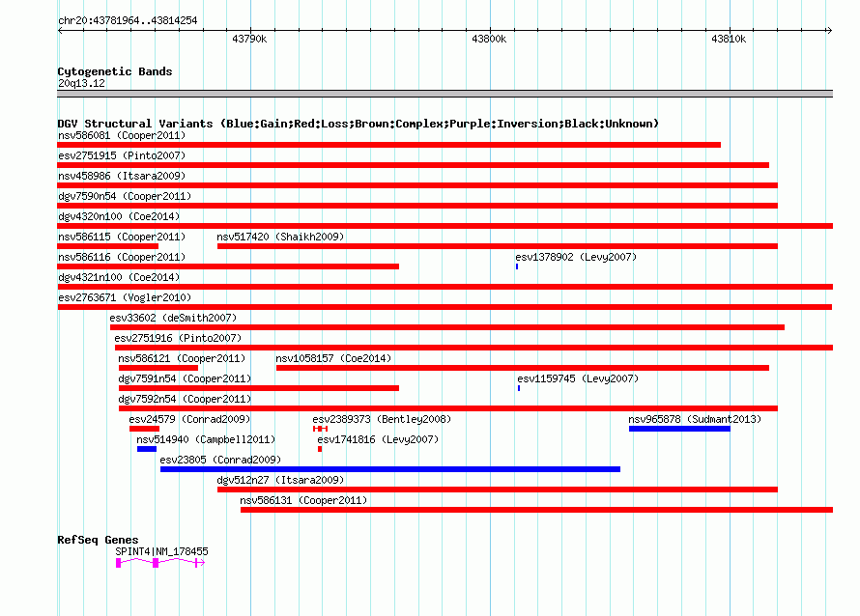Click the nsv586131 (Cooper2011) variant label
This screenshot has width=860, height=616.
[303, 500]
